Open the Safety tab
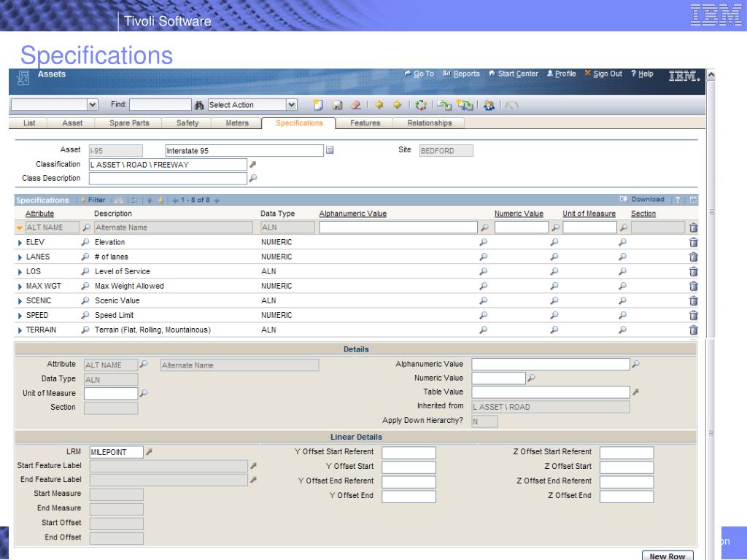The width and height of the screenshot is (747, 560). [x=187, y=122]
